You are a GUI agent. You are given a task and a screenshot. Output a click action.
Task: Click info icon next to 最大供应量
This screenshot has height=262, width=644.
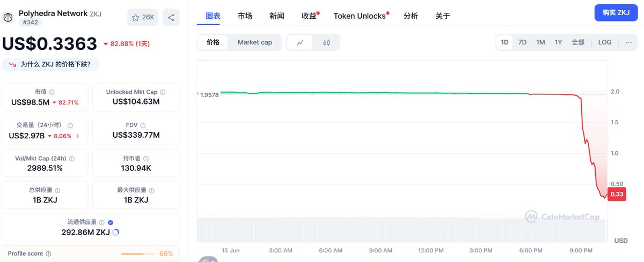tap(151, 190)
